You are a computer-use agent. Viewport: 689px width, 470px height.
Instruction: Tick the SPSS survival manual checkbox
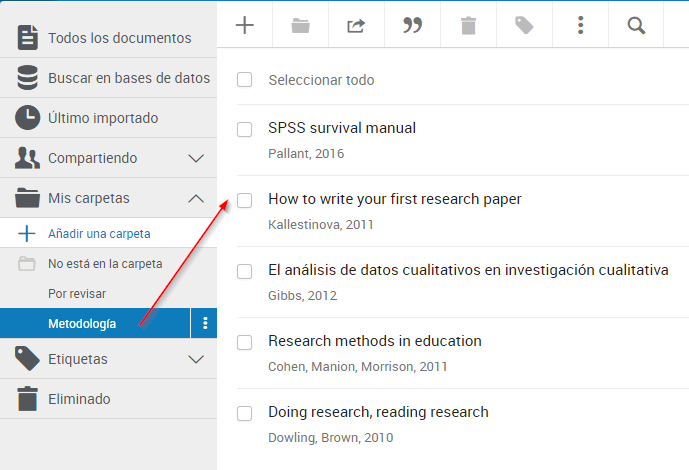(x=244, y=129)
